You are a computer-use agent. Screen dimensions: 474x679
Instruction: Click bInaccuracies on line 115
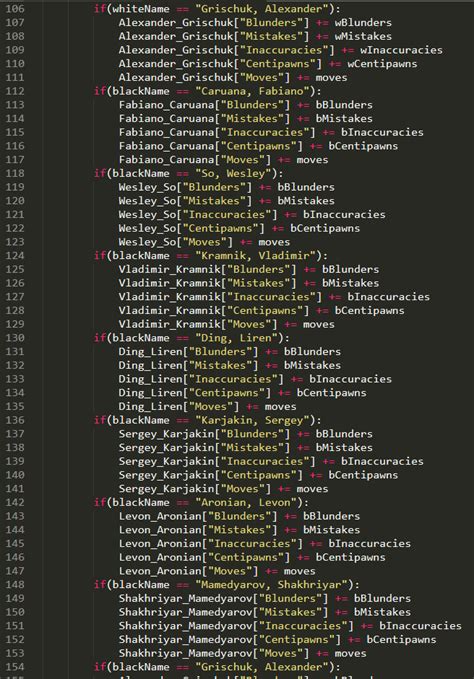[x=382, y=132]
